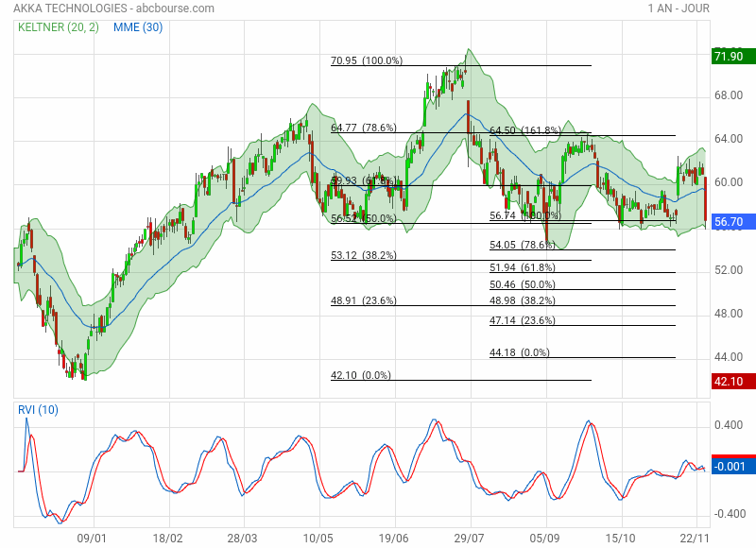Screen dimensions: 756x548
Task: Click the '51.94 (61.8%)' Fibonacci label
Action: point(523,267)
